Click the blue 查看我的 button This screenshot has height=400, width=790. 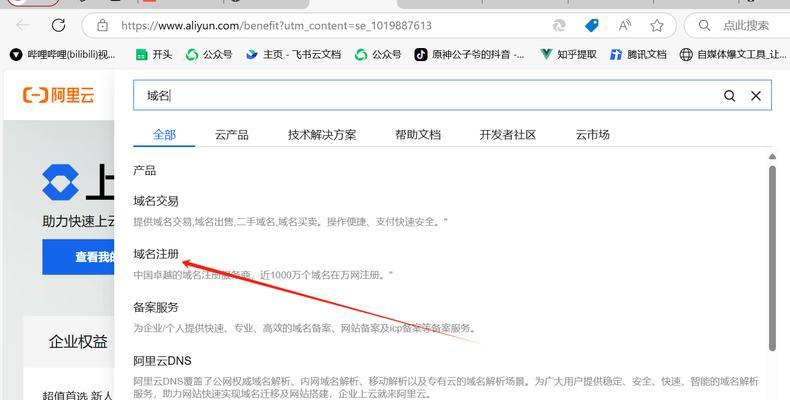[x=79, y=257]
